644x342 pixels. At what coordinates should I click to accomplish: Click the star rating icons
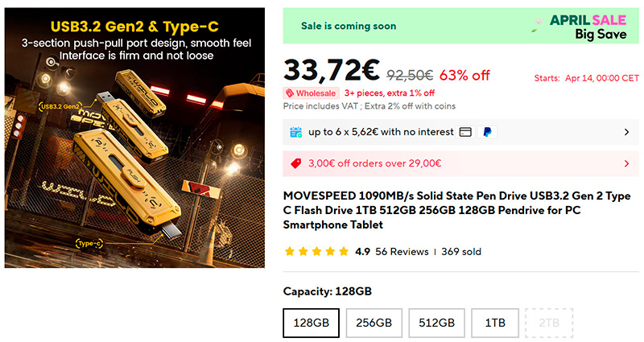tap(316, 252)
